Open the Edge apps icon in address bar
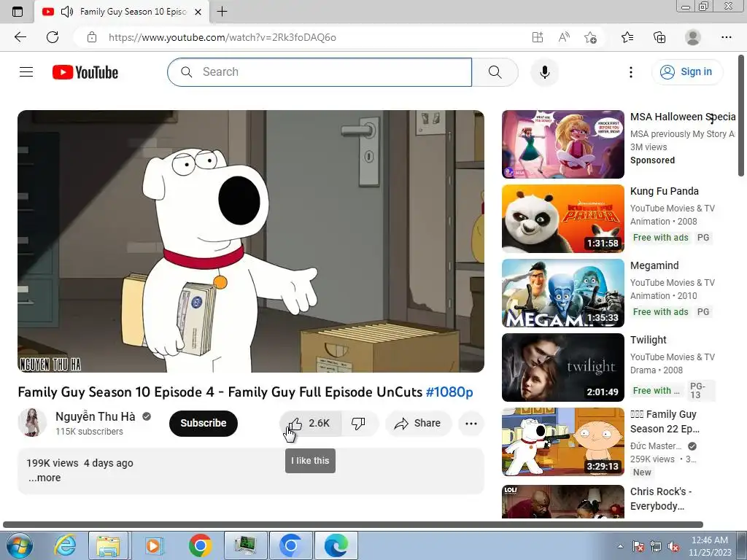The height and width of the screenshot is (560, 747). click(x=538, y=37)
